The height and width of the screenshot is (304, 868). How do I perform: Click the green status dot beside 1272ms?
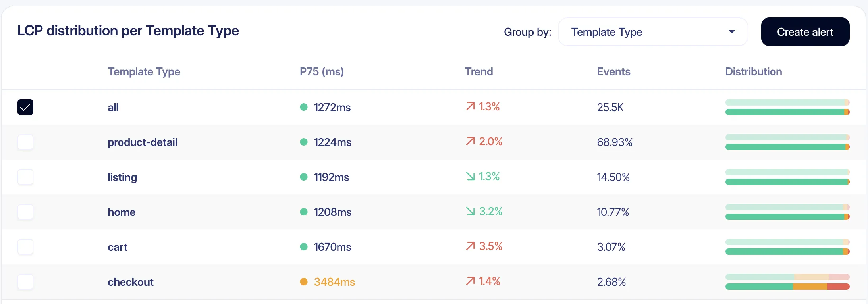pyautogui.click(x=304, y=107)
